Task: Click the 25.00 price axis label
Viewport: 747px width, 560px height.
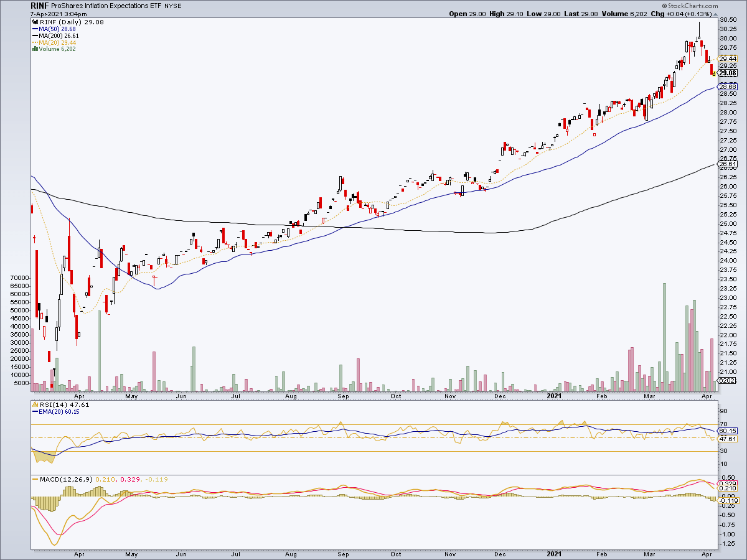Action: tap(728, 223)
